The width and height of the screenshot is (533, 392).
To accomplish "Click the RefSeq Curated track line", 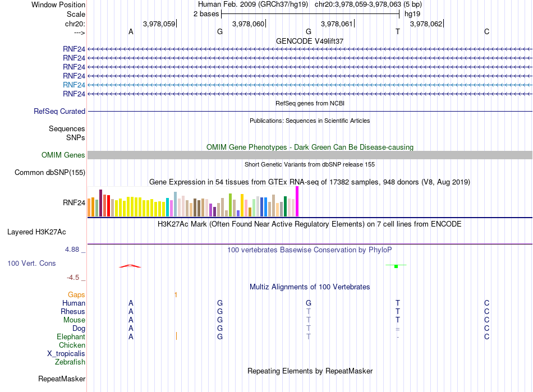I will 310,112.
